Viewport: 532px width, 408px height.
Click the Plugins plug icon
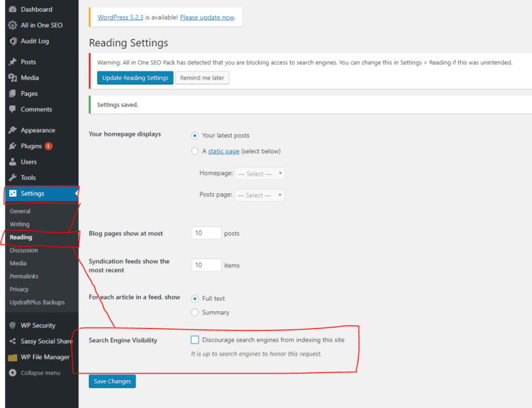pyautogui.click(x=13, y=146)
